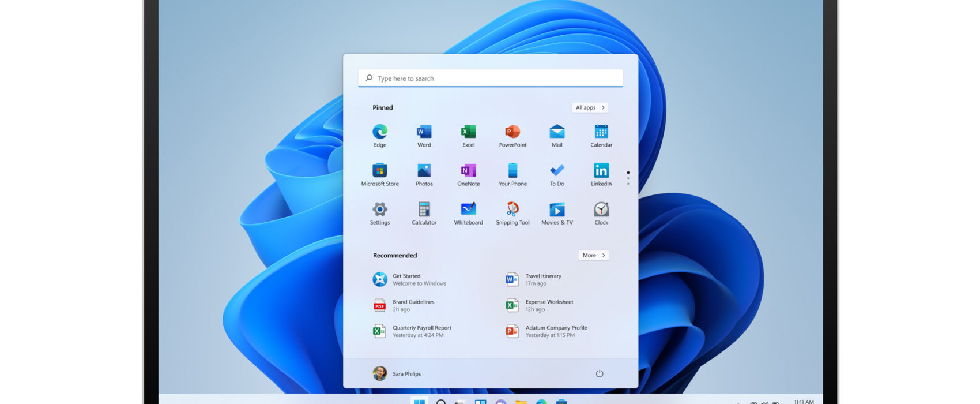Image resolution: width=980 pixels, height=404 pixels.
Task: Click the '2h ago' timestamp
Action: [401, 309]
